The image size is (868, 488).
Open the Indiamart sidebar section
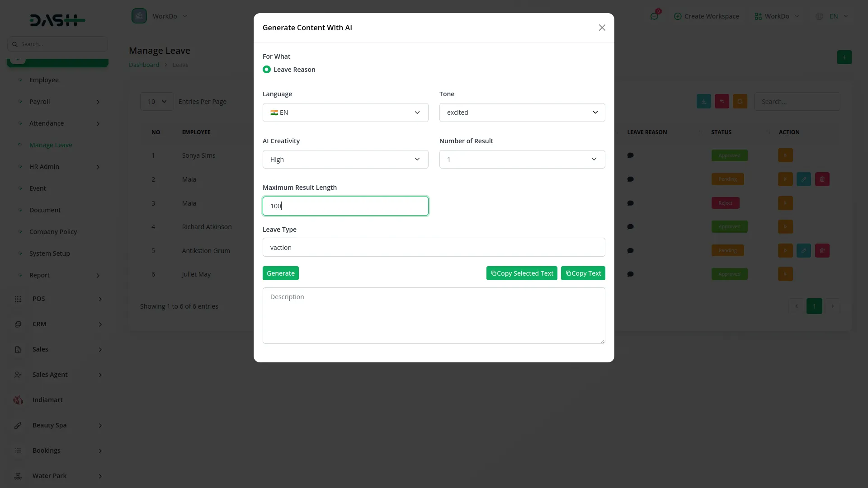[47, 399]
